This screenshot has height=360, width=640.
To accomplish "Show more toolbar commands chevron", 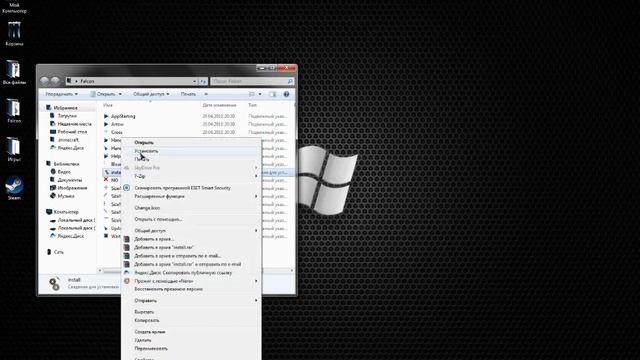I will pos(206,94).
